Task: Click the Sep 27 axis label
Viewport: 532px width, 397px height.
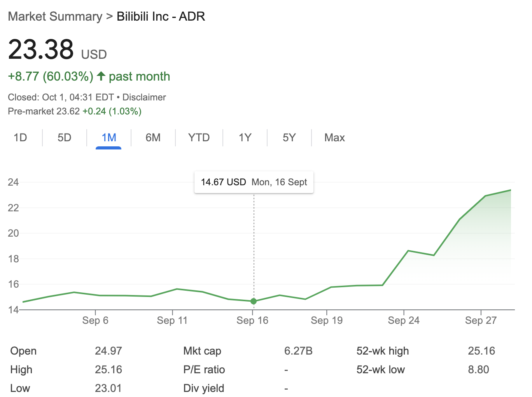Action: (481, 320)
